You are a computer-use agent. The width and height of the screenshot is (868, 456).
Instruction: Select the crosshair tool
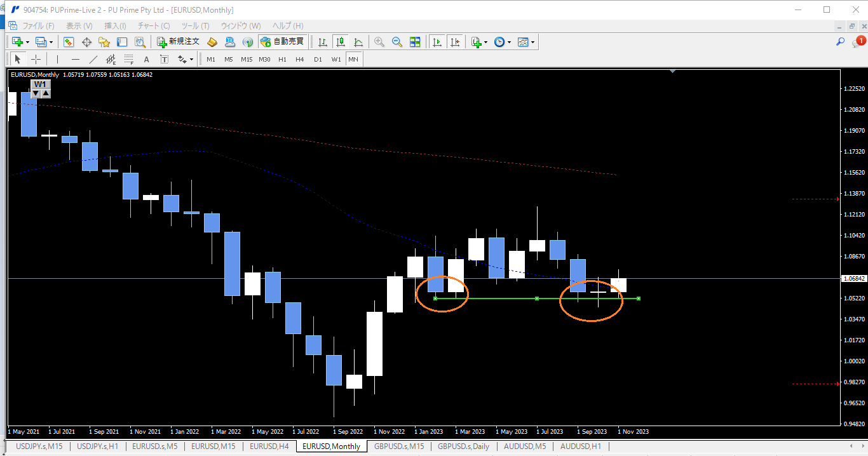(36, 59)
